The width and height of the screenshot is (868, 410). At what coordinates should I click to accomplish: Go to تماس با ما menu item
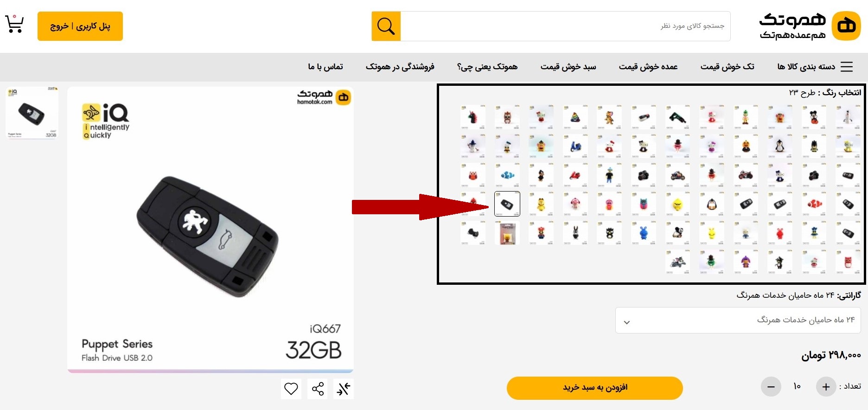coord(325,67)
